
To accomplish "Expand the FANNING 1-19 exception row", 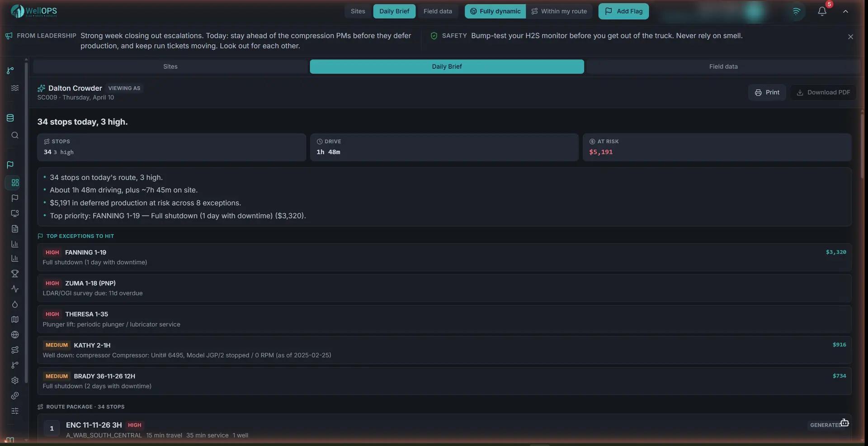I will [x=444, y=257].
